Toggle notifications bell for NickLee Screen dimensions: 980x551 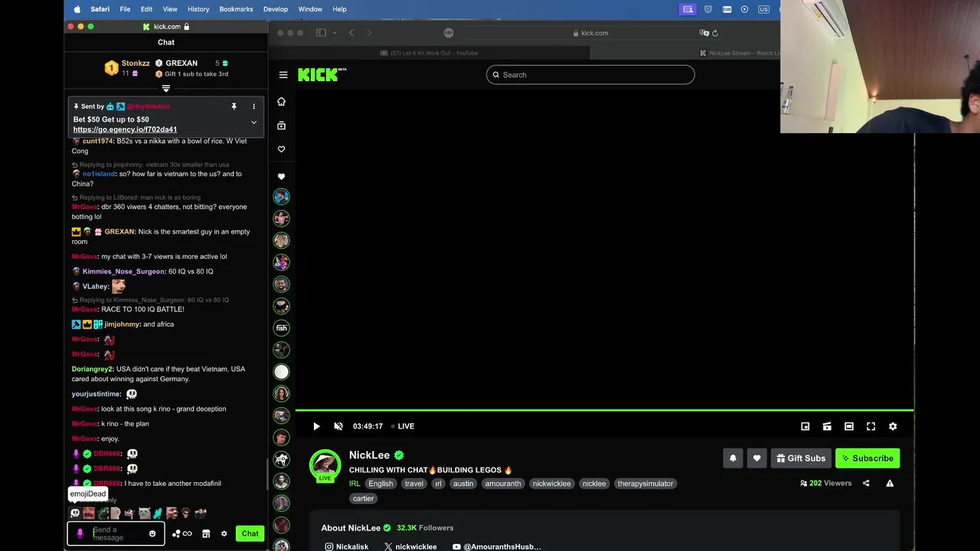[733, 458]
